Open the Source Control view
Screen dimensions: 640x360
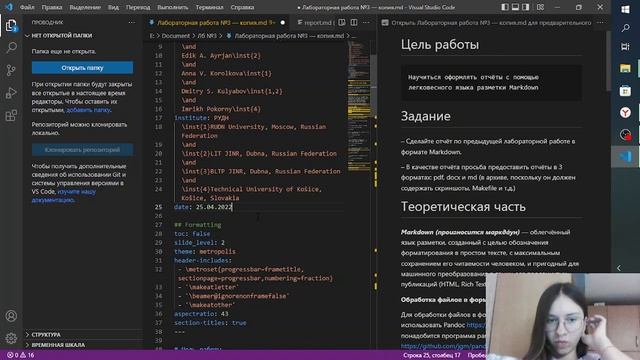point(11,70)
